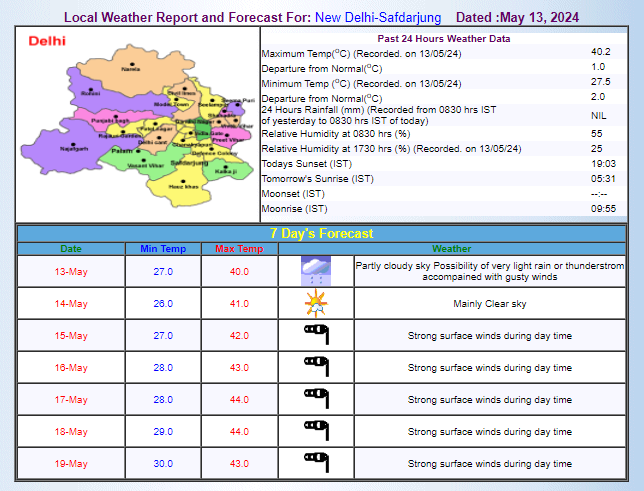The width and height of the screenshot is (644, 491).
Task: Click the wind sock icon for 17-May
Action: coord(316,399)
